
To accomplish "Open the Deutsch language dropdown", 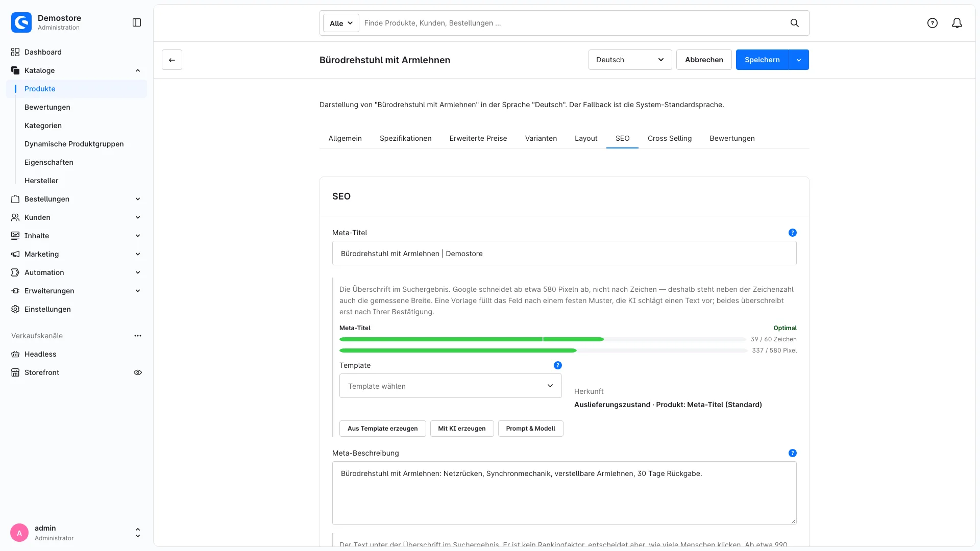I will coord(630,60).
